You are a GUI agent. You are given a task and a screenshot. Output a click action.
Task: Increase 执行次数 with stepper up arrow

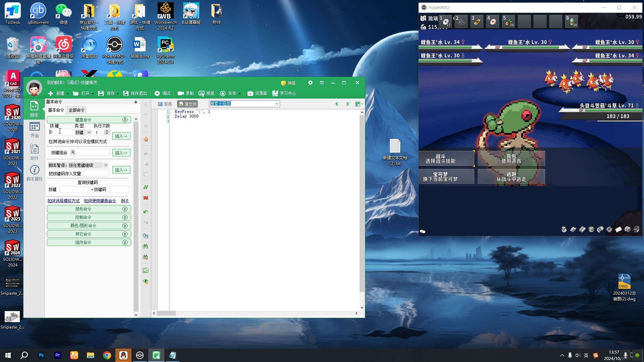point(107,131)
